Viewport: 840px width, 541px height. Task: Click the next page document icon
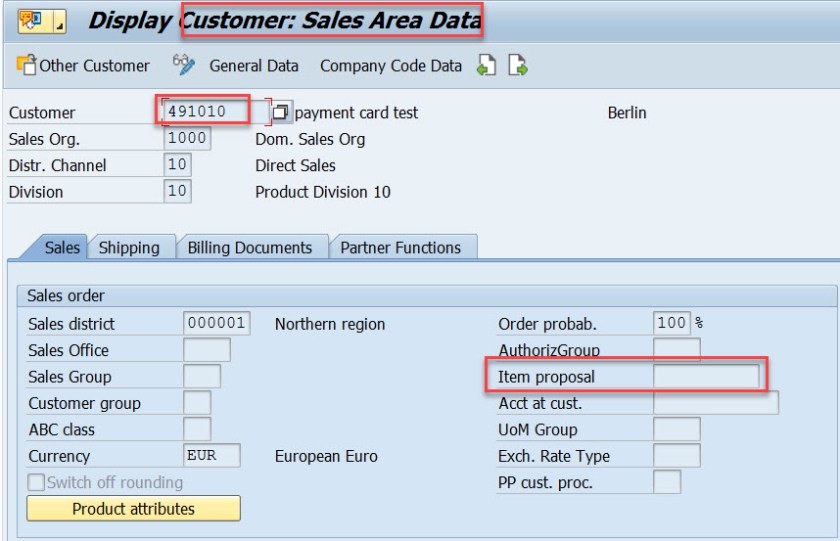click(517, 66)
